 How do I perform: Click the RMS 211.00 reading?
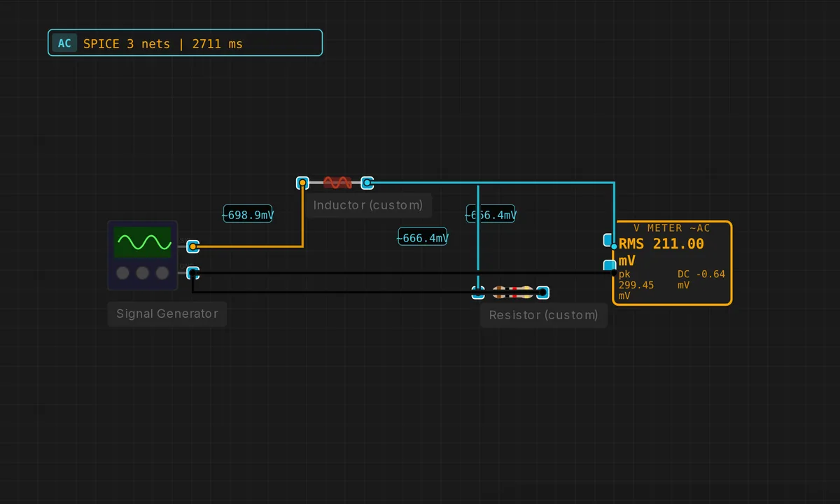[661, 252]
